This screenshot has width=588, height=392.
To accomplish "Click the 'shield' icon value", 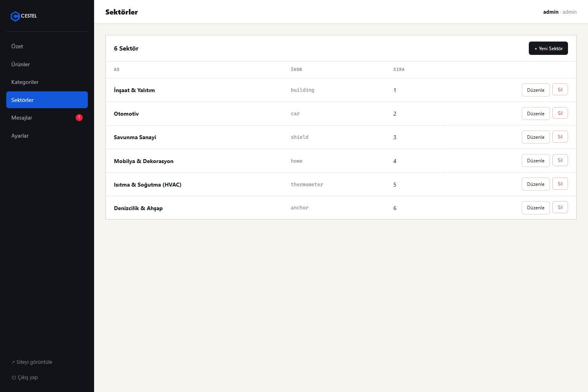I will (299, 137).
